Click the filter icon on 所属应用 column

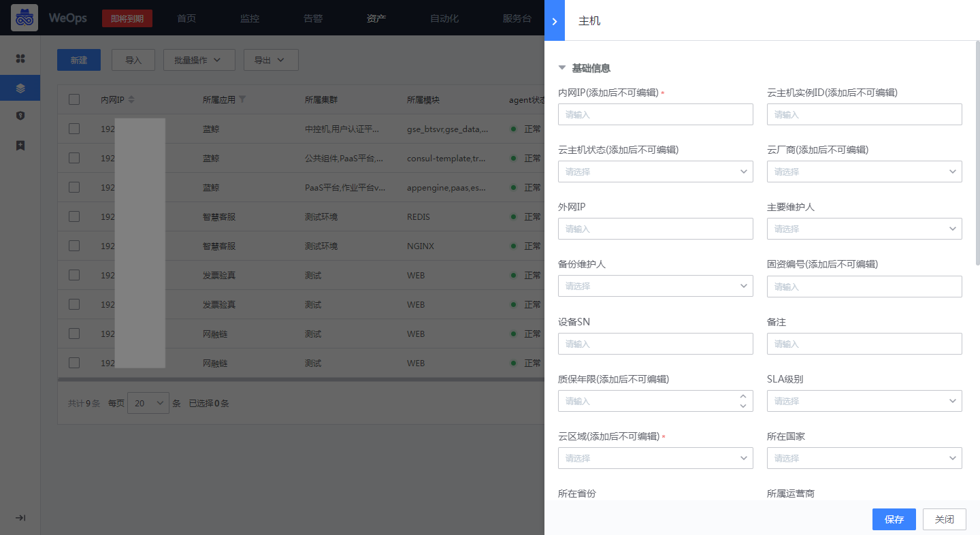[243, 99]
